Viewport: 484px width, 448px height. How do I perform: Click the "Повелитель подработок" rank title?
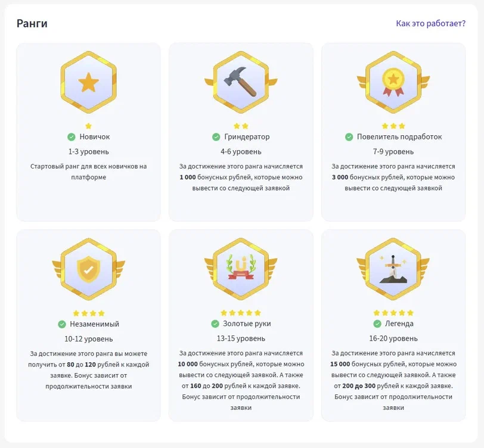[399, 137]
